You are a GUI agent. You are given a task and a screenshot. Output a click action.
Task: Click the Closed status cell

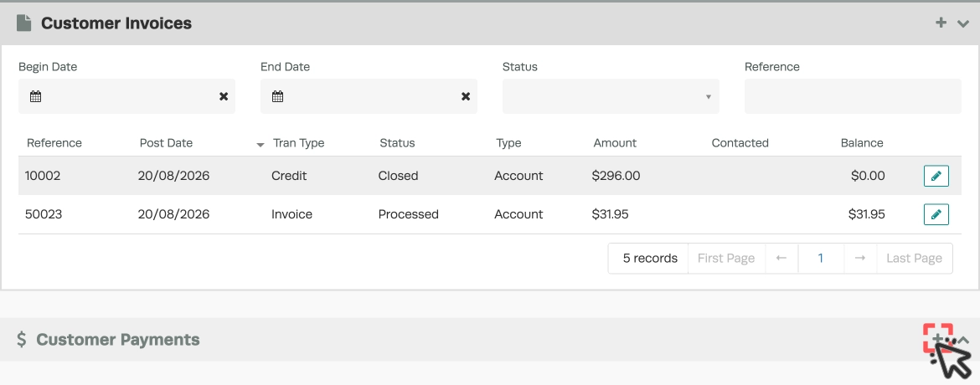point(398,176)
